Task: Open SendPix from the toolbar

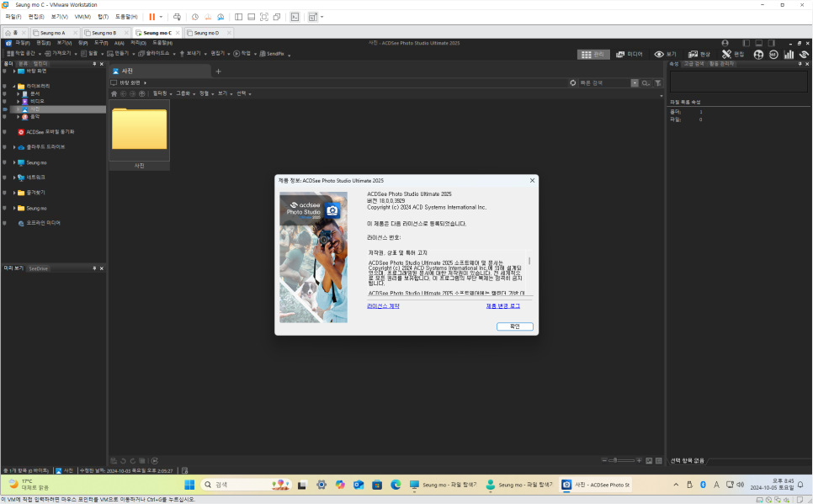Action: click(271, 53)
